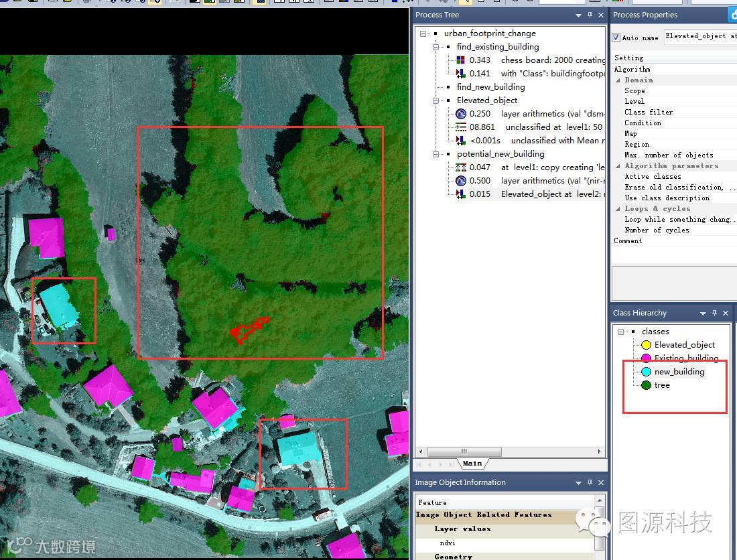Click the Comment property row
Image resolution: width=737 pixels, height=560 pixels.
(674, 241)
